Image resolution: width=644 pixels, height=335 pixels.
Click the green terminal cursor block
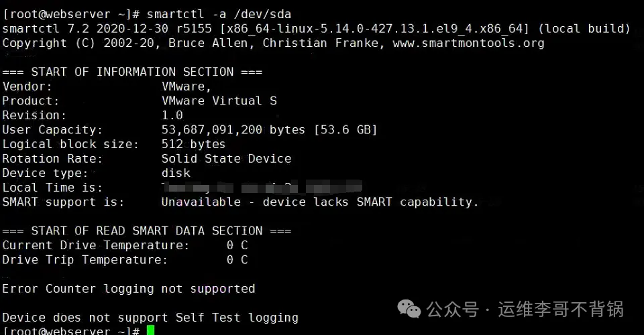[x=150, y=330]
